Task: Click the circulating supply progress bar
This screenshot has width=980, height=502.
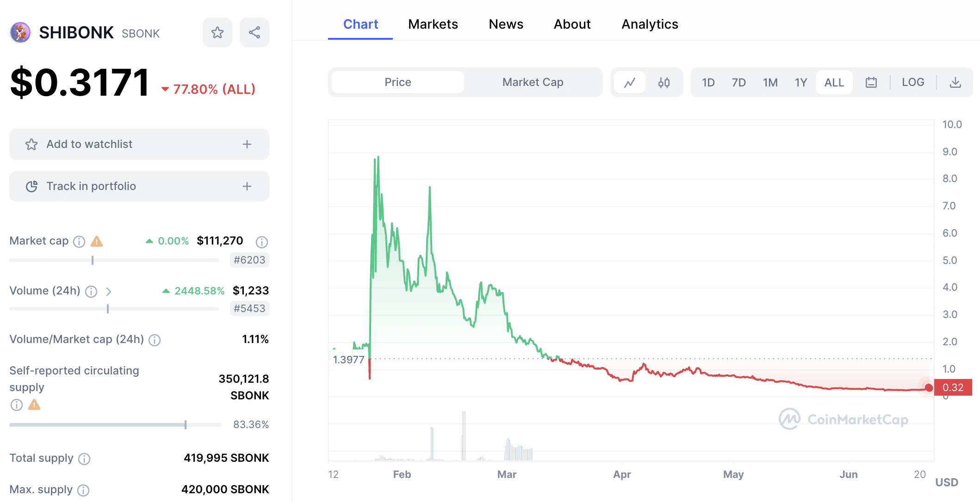Action: tap(116, 425)
